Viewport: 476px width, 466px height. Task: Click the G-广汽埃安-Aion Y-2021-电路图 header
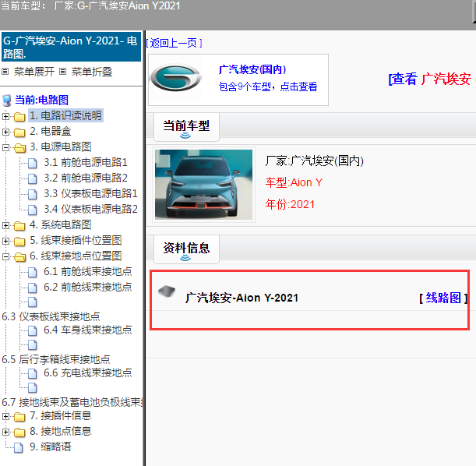[71, 47]
